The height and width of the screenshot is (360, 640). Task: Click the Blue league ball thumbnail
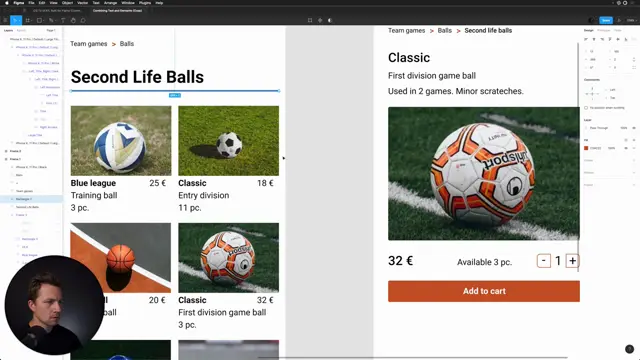121,141
